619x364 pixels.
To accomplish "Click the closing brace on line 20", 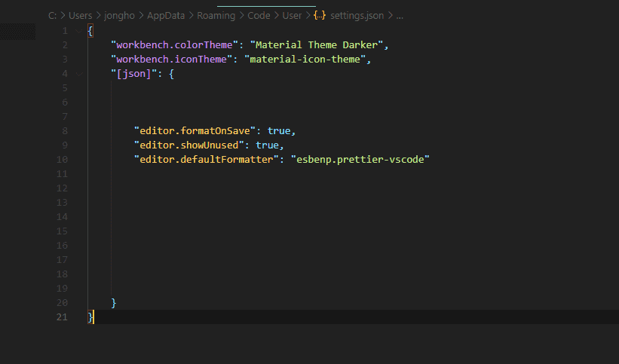I will point(114,303).
